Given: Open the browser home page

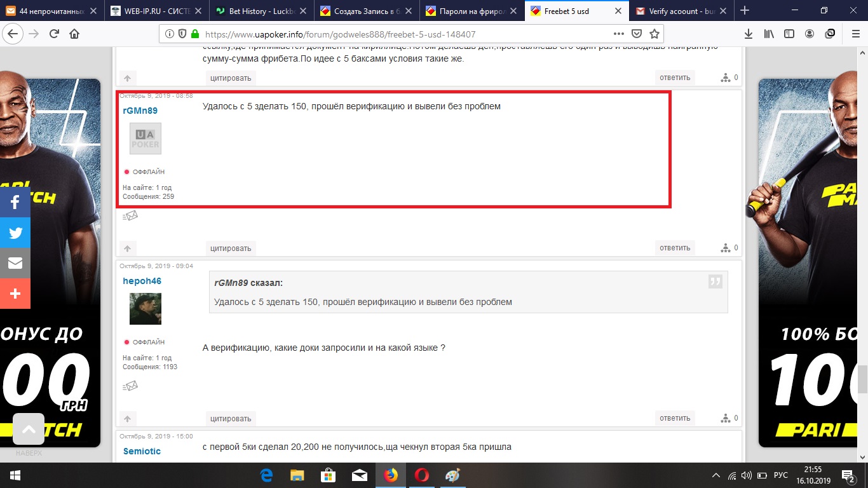Looking at the screenshot, I should click(74, 34).
